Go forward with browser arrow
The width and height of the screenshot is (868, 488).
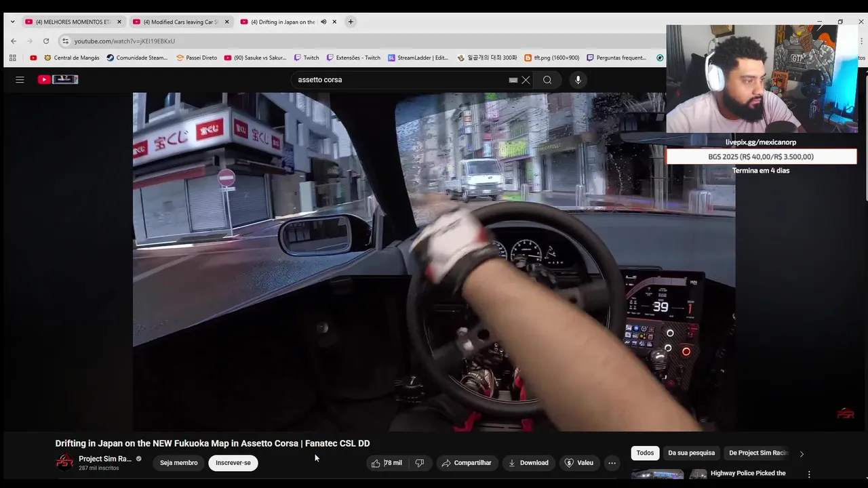30,41
